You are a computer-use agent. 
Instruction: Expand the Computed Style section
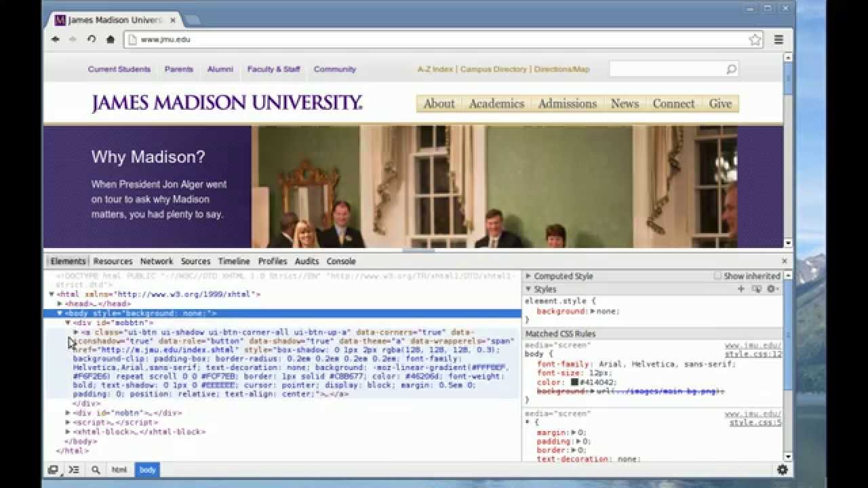(x=529, y=276)
